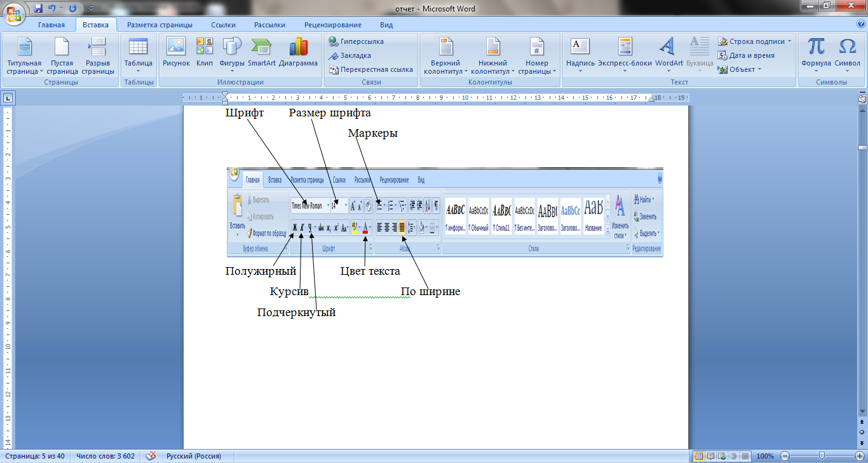Click the tab stop selector beside ruler
The width and height of the screenshot is (868, 463).
click(8, 98)
